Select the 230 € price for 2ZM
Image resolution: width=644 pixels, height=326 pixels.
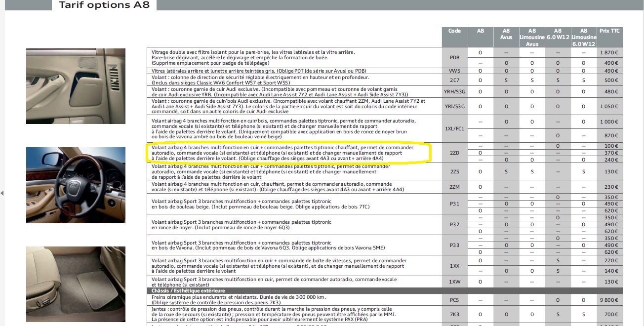pyautogui.click(x=611, y=187)
